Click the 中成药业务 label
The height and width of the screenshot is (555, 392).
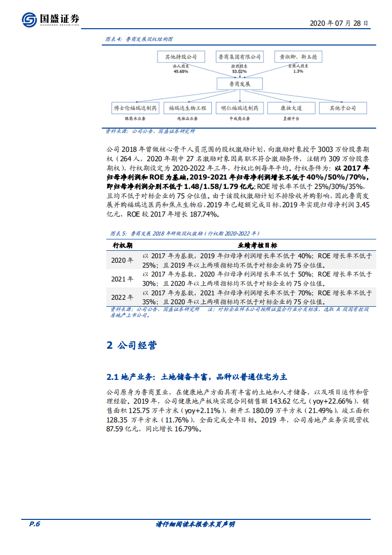240,119
